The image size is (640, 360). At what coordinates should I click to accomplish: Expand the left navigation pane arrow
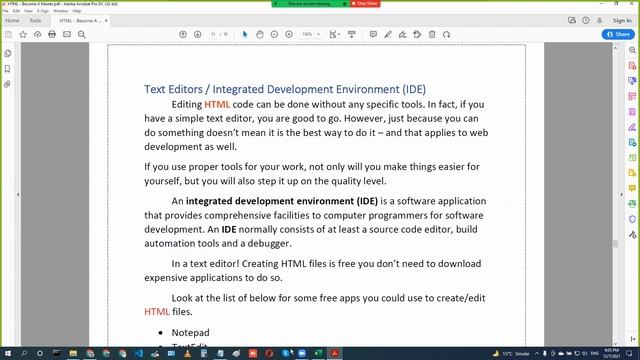[18, 195]
